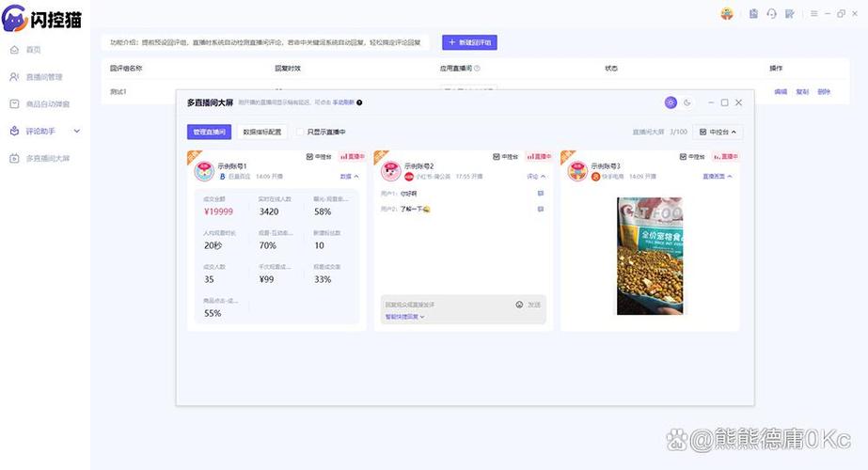
Task: Click the cat-food live stream preview on the 示例账号3 card
Action: point(650,257)
